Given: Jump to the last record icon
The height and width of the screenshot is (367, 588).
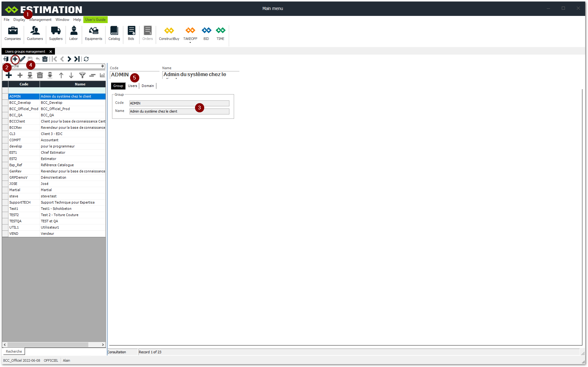Looking at the screenshot, I should (x=77, y=59).
